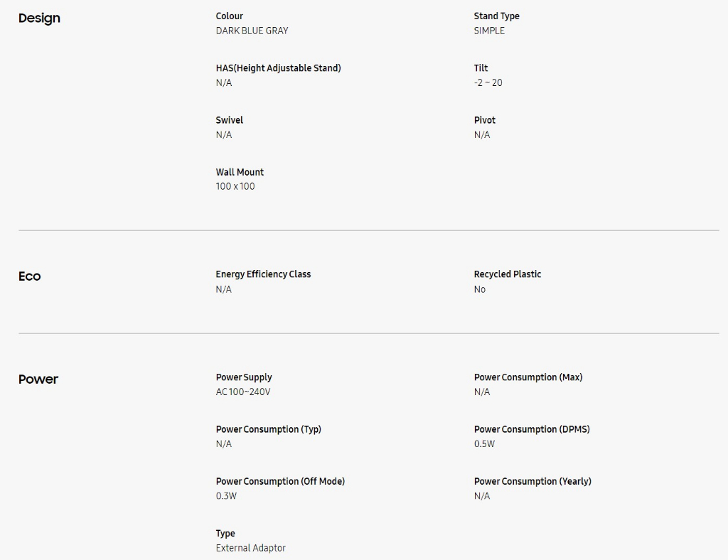
Task: Select the AC100~240V power supply value
Action: 243,392
